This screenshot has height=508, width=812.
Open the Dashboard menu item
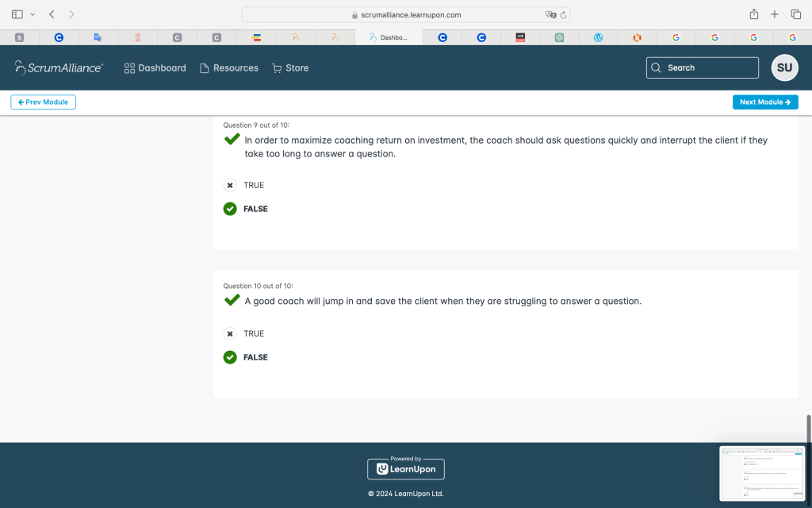[x=155, y=68]
